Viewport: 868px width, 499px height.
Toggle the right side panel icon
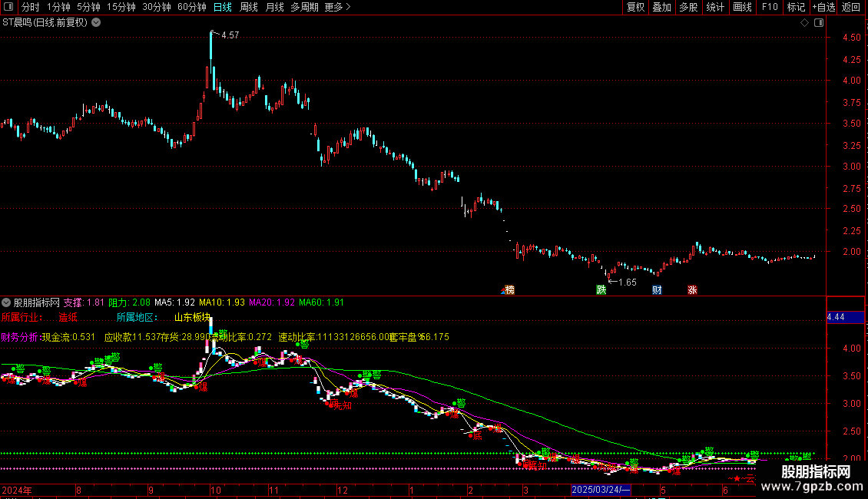[819, 23]
